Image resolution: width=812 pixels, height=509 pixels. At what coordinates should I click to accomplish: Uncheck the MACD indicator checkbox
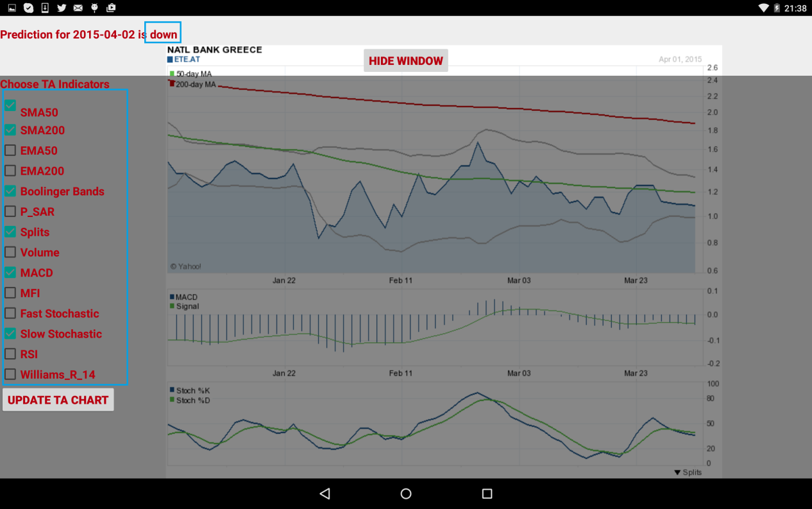coord(10,272)
